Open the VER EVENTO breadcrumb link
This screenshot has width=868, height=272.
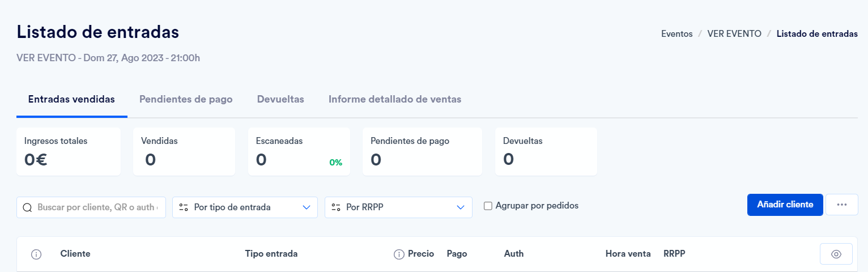(734, 34)
